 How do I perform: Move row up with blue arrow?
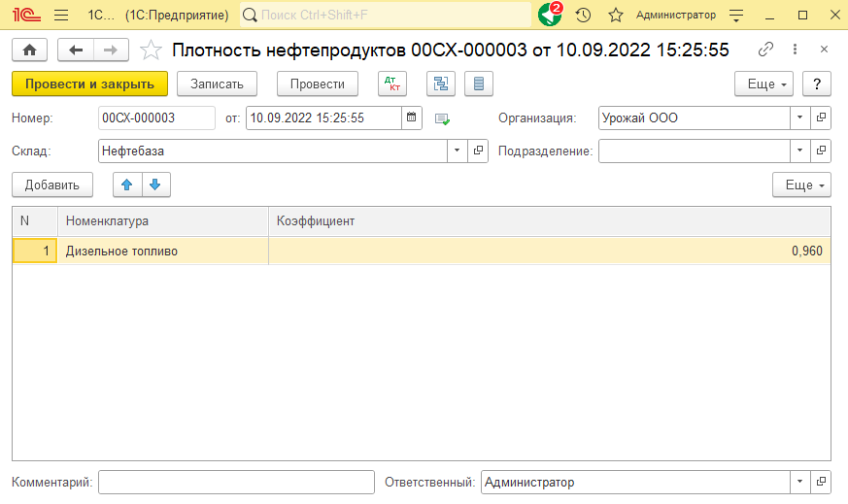pos(126,185)
